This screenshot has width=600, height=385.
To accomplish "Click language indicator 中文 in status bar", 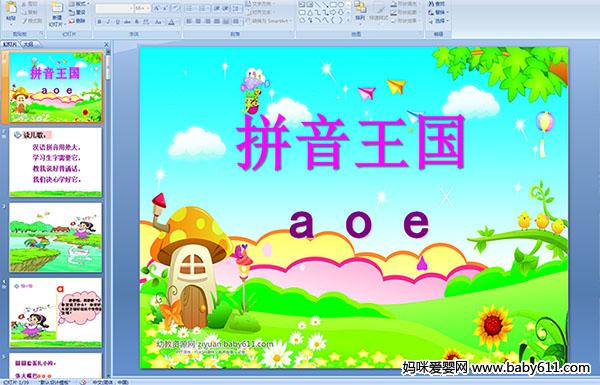I will click(110, 382).
